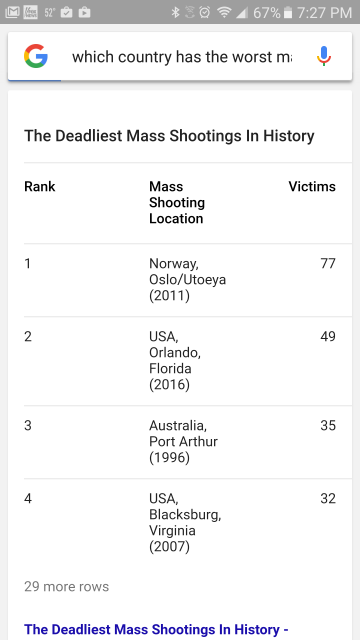Viewport: 360px width, 640px height.
Task: Tap the microphone voice search icon
Action: tap(324, 56)
